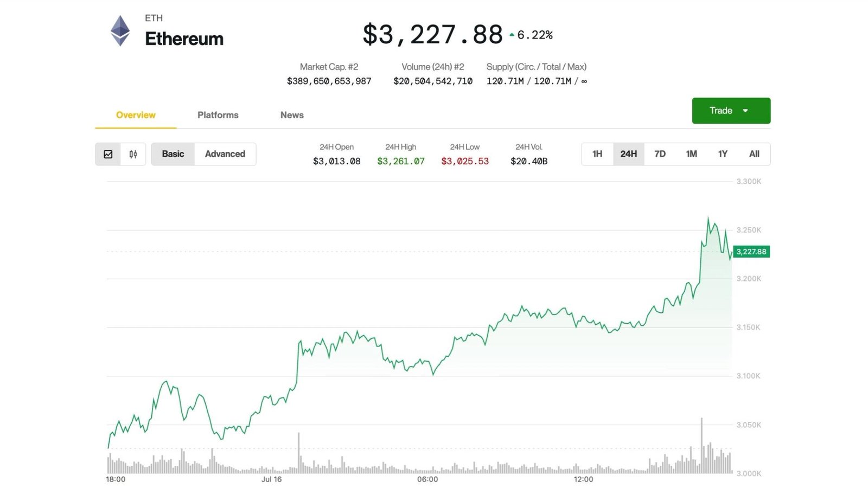Viewport: 868px width, 488px height.
Task: Show All-time price history
Action: (x=754, y=154)
